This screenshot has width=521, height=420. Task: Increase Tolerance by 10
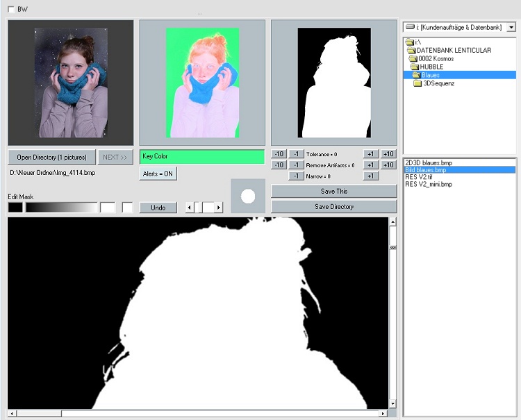388,154
